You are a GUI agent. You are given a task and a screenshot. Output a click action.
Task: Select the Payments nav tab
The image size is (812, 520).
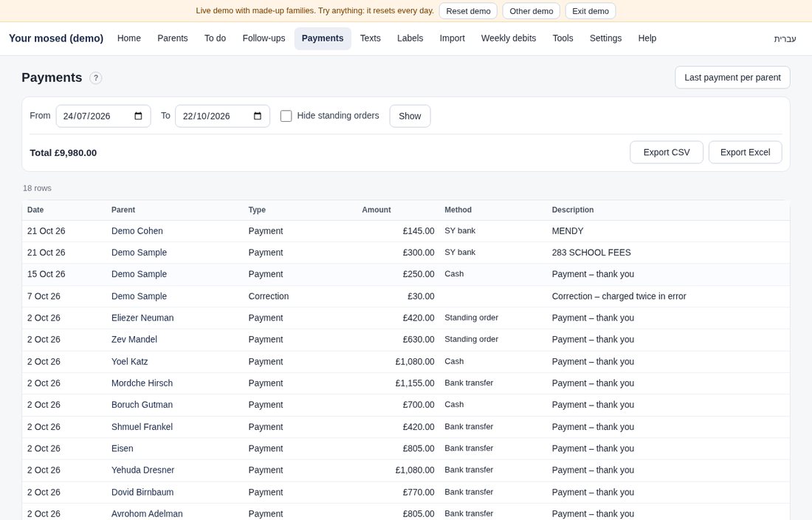coord(323,38)
